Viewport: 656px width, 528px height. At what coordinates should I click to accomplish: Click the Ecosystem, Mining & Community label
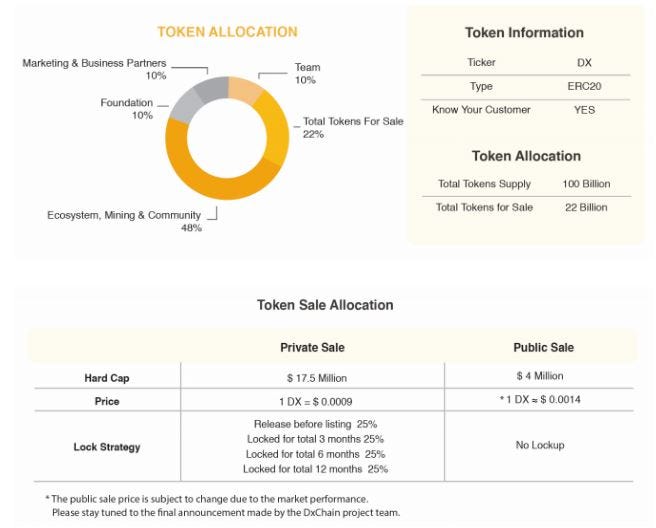(124, 215)
